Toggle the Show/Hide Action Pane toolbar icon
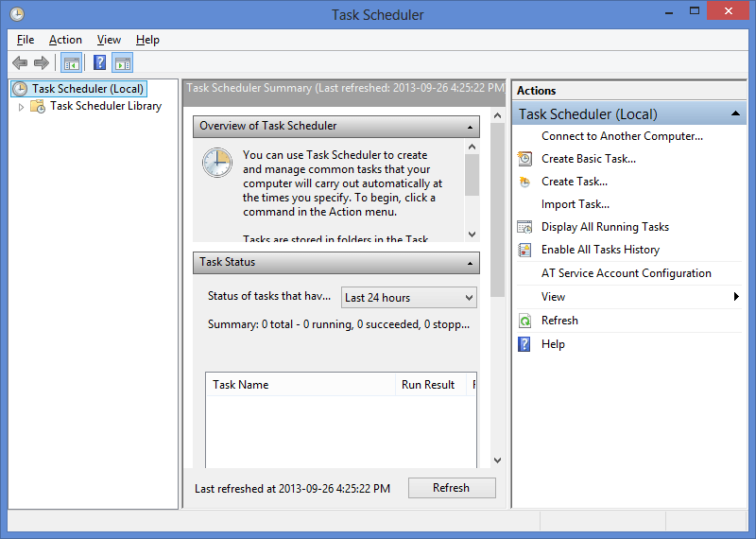This screenshot has height=539, width=756. click(123, 63)
